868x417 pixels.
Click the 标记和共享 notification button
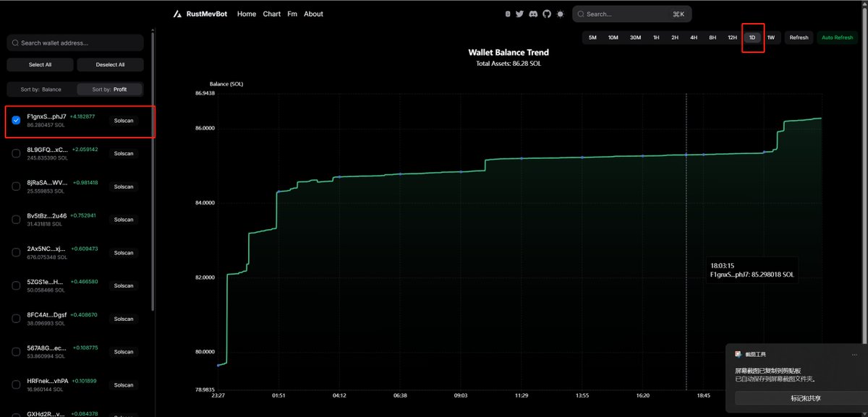(x=800, y=398)
